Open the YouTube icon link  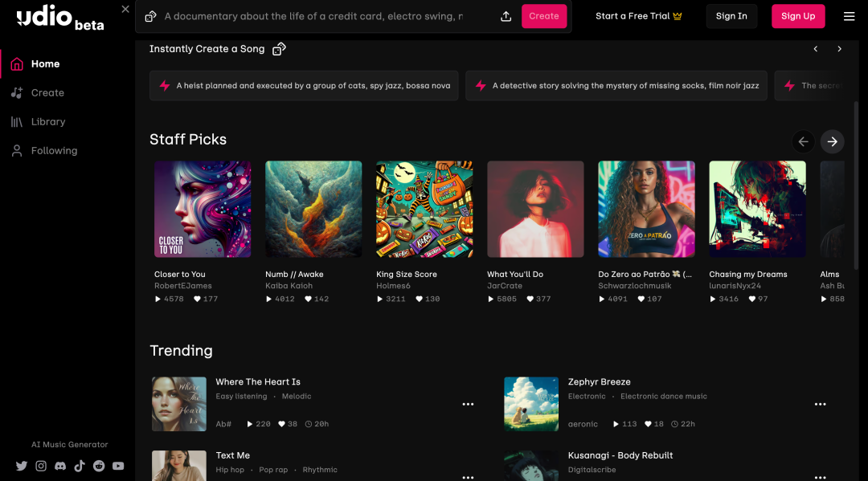pyautogui.click(x=118, y=466)
